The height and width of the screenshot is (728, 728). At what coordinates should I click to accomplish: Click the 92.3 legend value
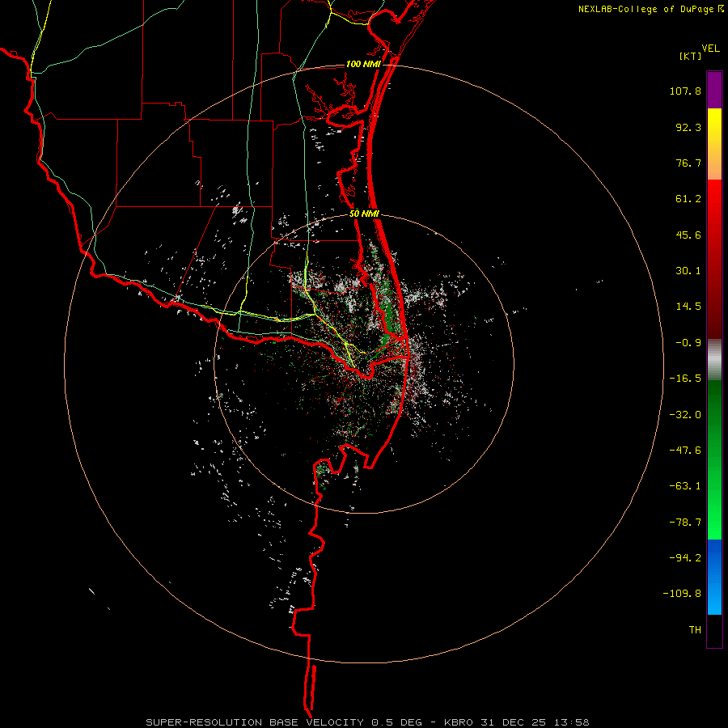click(688, 127)
